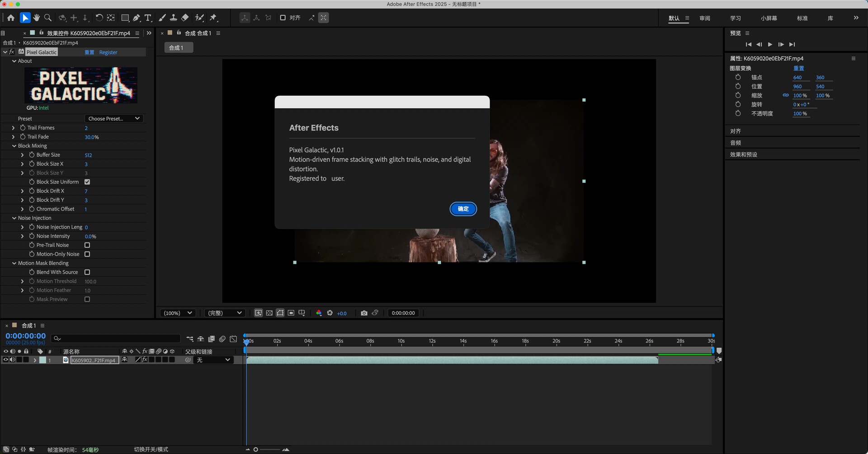Toggle the 对齐 snapping checkbox in toolbar
This screenshot has height=454, width=868.
[x=283, y=18]
